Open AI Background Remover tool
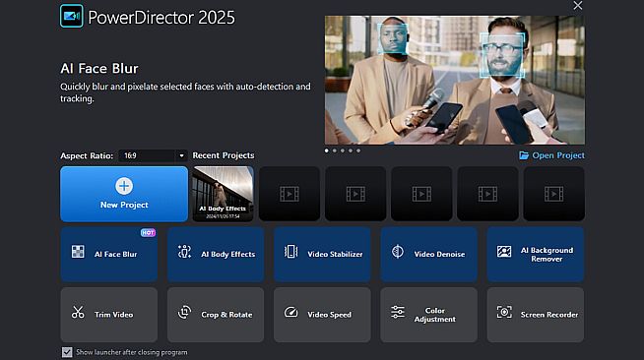 tap(535, 254)
